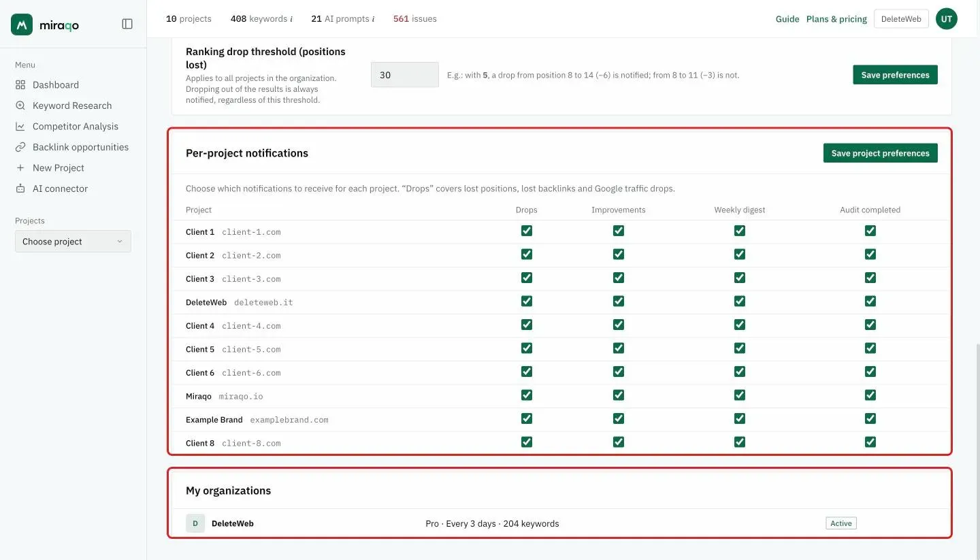Toggle Weekly digest for Example Brand

point(740,418)
